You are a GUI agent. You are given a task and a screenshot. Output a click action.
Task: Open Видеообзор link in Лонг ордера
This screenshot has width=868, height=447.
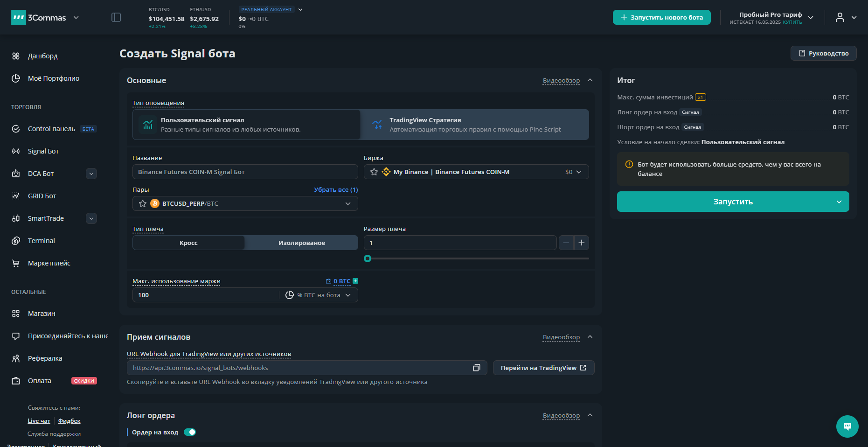pos(561,415)
